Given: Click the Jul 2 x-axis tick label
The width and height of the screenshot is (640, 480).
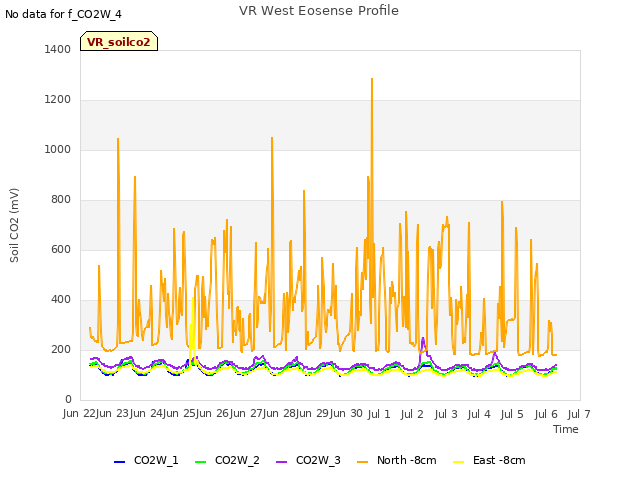Looking at the screenshot, I should pos(412,414).
